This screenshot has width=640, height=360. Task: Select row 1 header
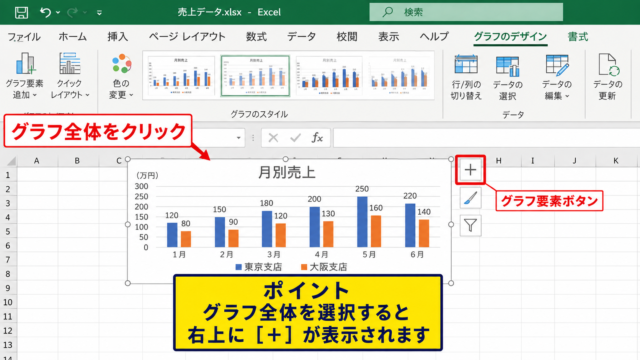click(8, 176)
